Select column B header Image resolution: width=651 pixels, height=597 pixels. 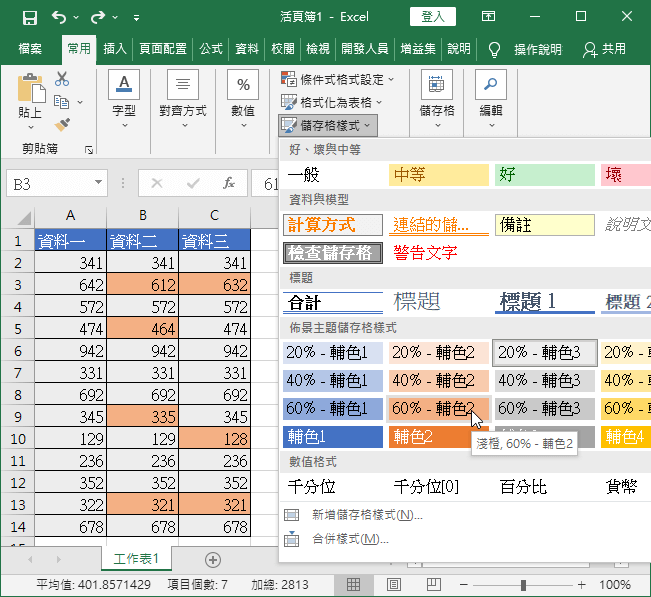tap(142, 215)
